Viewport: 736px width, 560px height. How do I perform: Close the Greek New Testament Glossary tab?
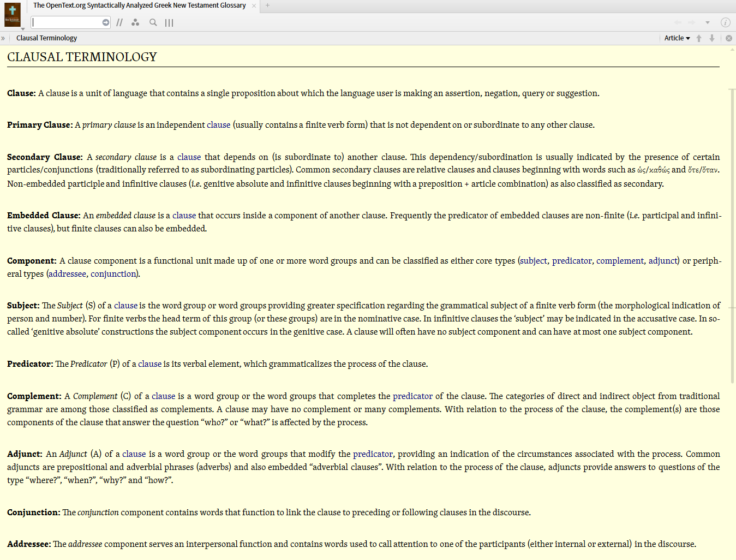tap(254, 5)
